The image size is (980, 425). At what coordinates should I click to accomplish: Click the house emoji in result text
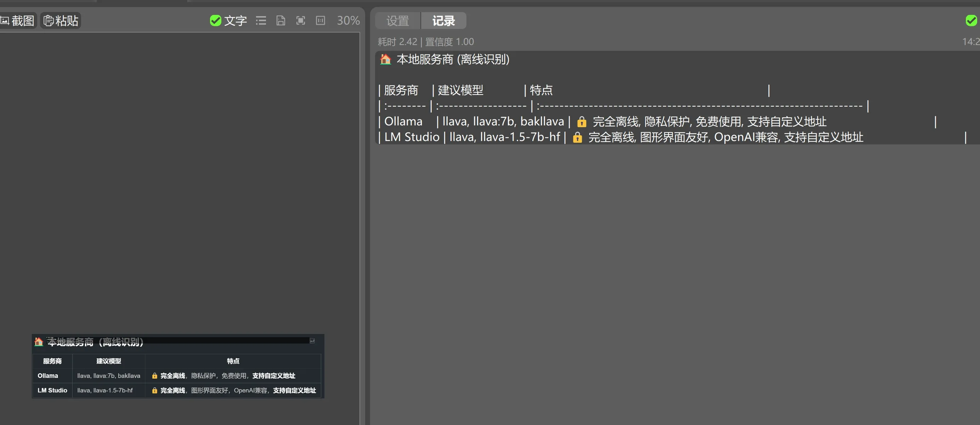coord(385,59)
